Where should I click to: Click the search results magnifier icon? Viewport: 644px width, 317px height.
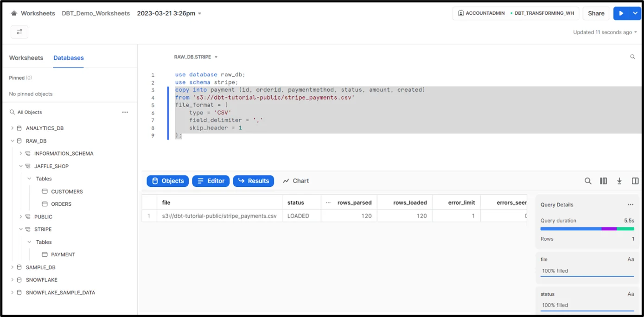(x=588, y=181)
